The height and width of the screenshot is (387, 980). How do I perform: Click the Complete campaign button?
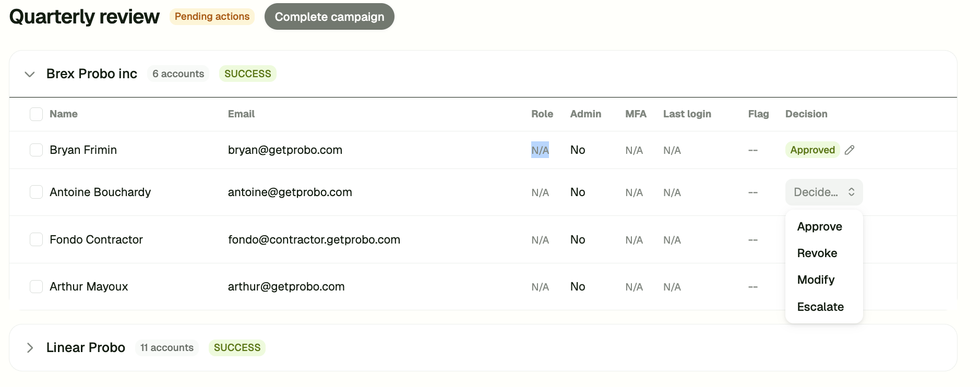(329, 17)
